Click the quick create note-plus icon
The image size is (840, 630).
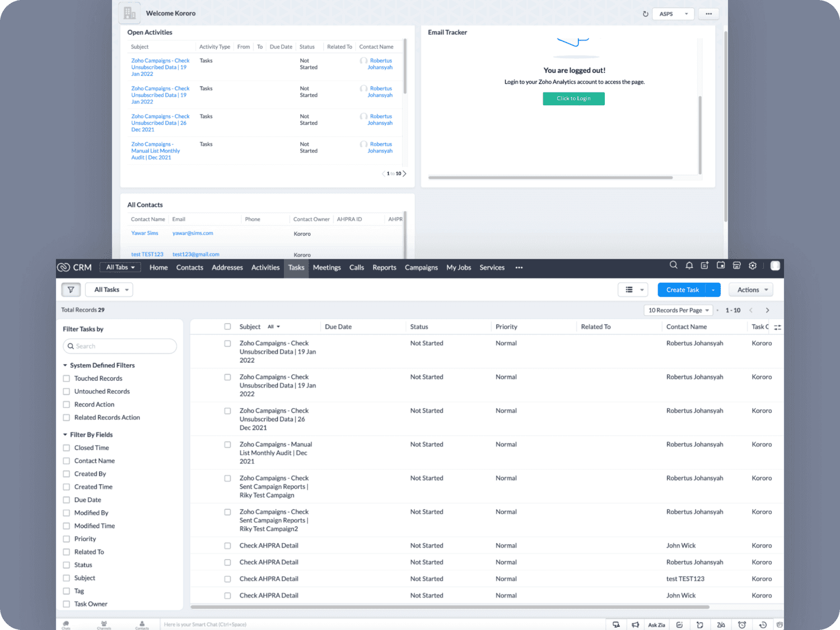[x=705, y=265]
